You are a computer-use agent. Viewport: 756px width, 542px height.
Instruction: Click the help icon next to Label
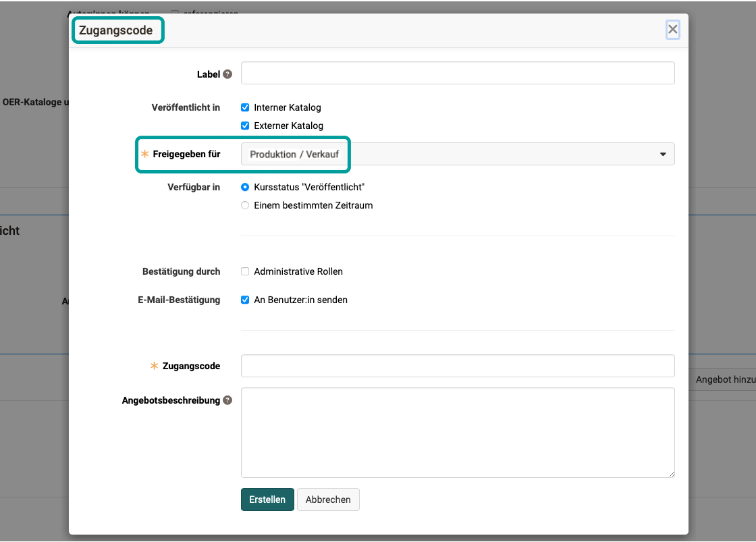coord(227,74)
